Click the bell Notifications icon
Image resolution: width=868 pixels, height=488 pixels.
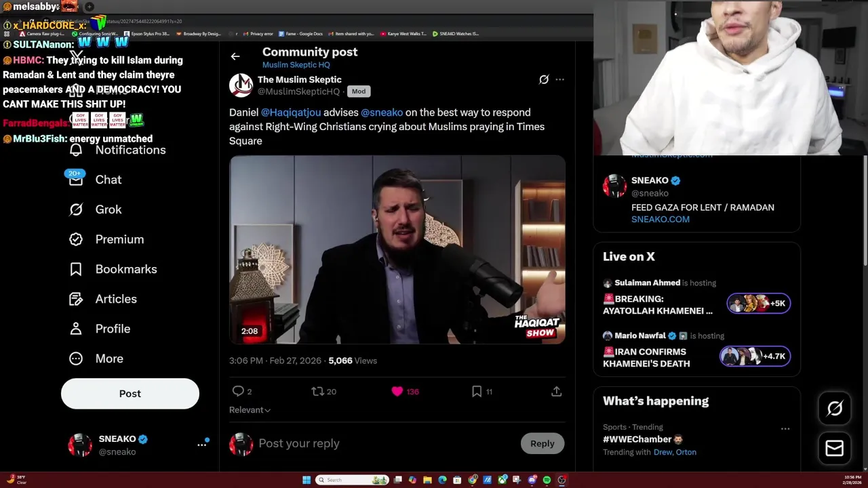click(x=76, y=150)
